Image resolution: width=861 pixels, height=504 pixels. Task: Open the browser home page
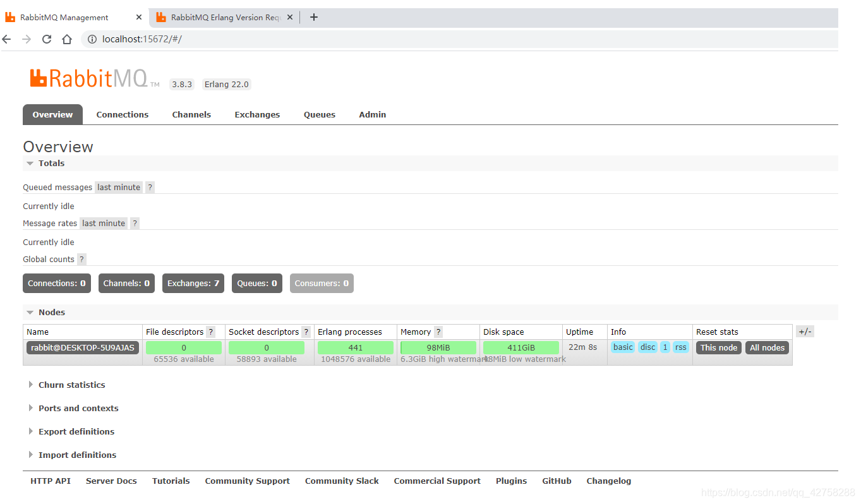[x=67, y=39]
